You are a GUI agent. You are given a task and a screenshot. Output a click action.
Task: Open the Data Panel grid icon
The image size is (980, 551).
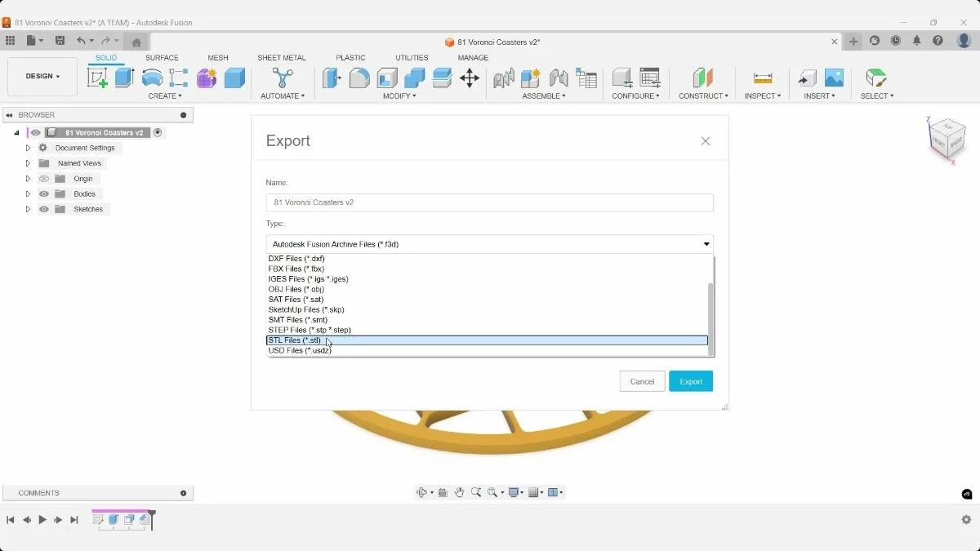[x=10, y=41]
